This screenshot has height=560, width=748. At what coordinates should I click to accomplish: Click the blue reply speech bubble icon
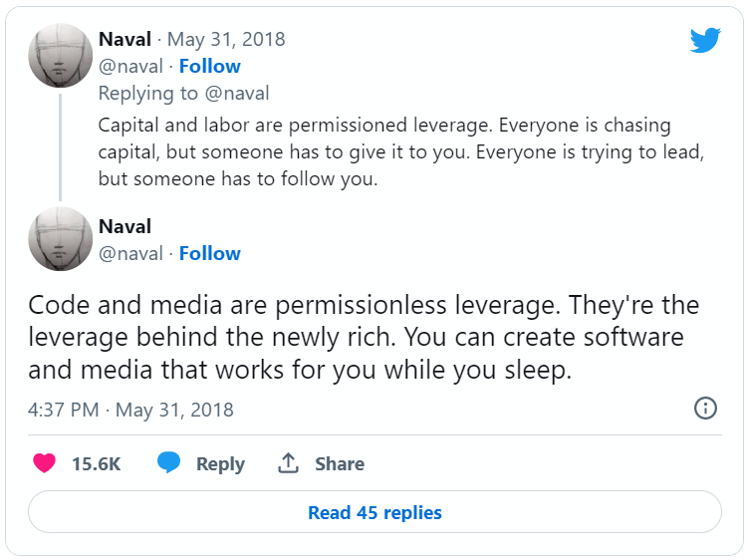[169, 463]
